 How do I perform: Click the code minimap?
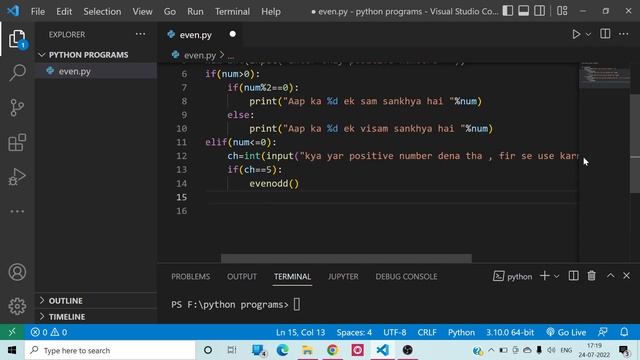(604, 76)
